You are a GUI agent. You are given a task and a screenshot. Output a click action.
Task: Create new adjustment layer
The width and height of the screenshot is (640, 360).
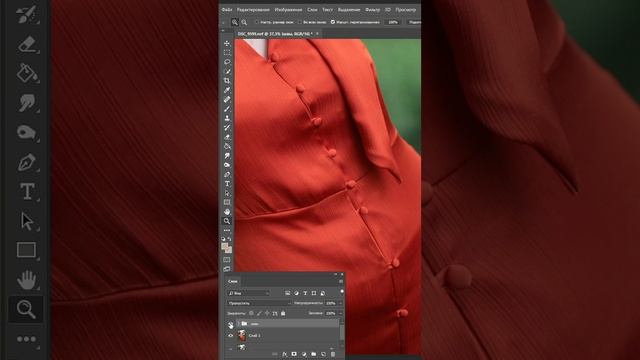[304, 354]
